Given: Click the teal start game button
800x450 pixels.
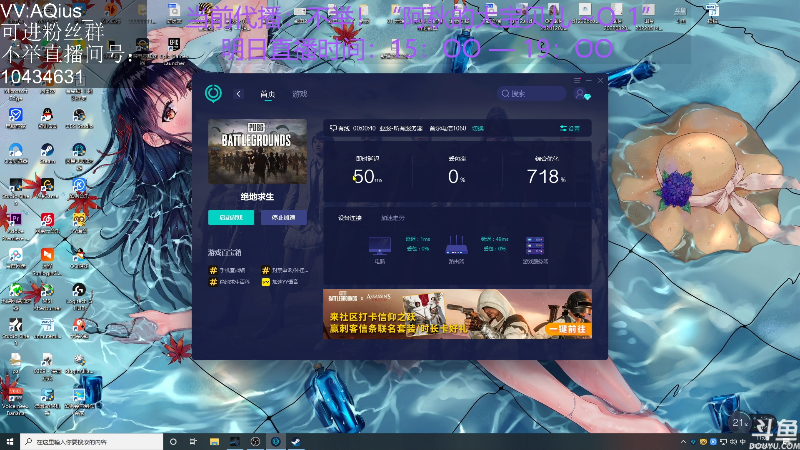Looking at the screenshot, I should click(x=231, y=217).
